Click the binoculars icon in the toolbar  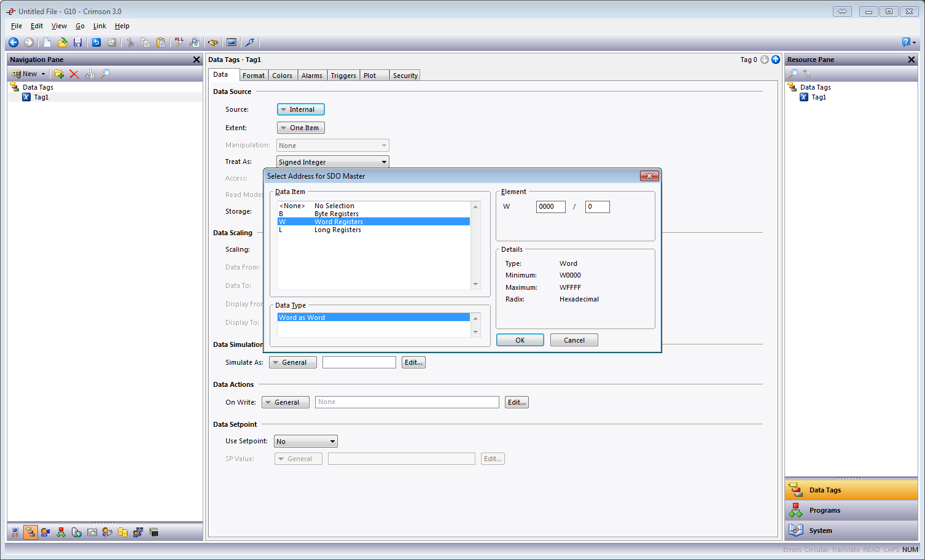click(x=213, y=42)
